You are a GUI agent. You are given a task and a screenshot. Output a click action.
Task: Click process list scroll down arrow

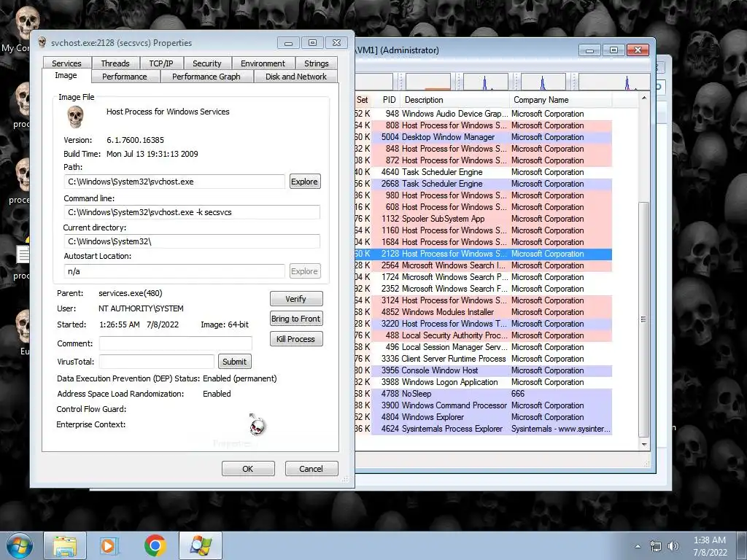click(643, 444)
